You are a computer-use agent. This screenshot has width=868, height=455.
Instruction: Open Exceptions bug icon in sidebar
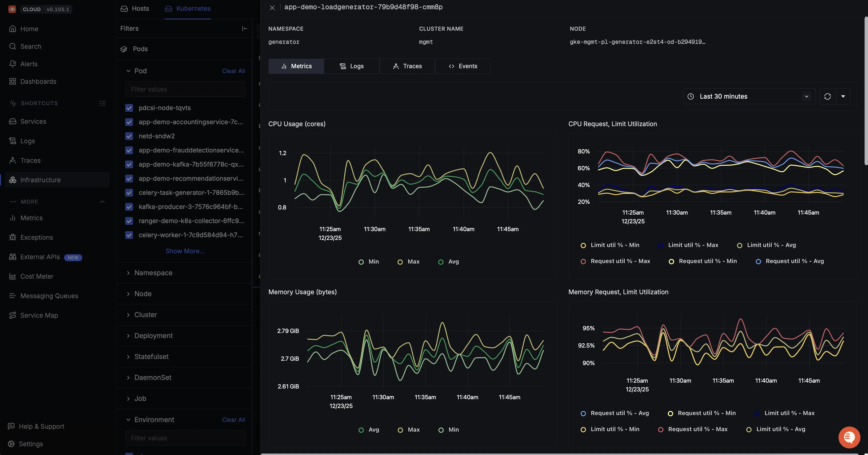pos(13,237)
